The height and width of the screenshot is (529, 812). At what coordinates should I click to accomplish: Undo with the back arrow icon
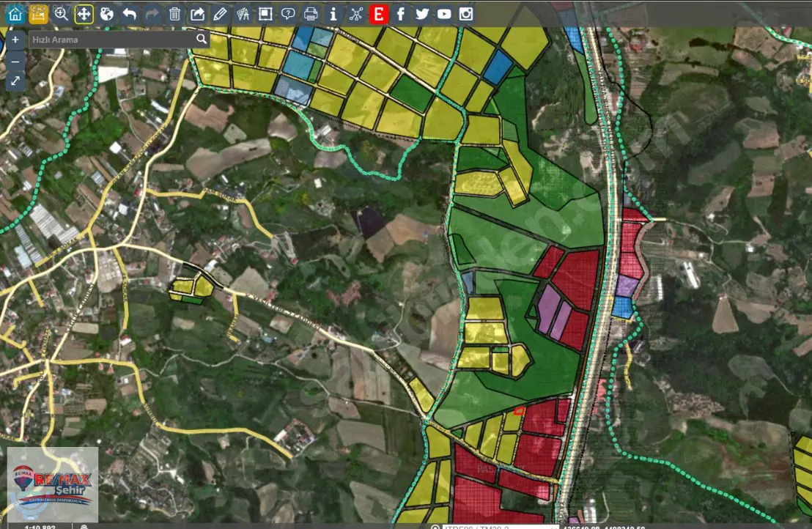130,14
